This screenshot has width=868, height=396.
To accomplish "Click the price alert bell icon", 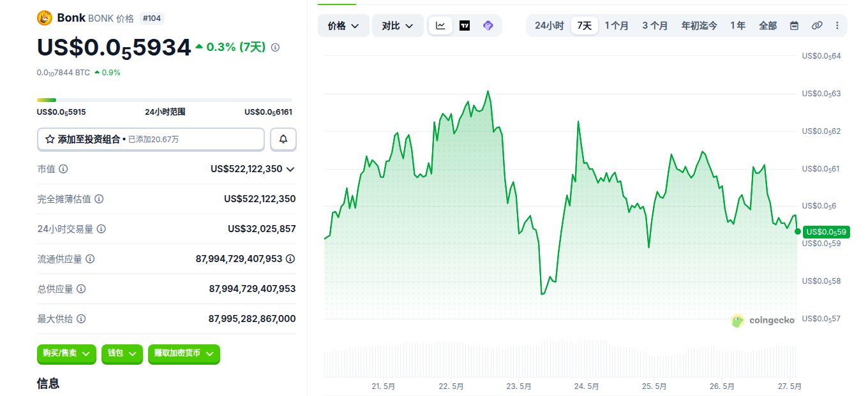I will pos(283,139).
